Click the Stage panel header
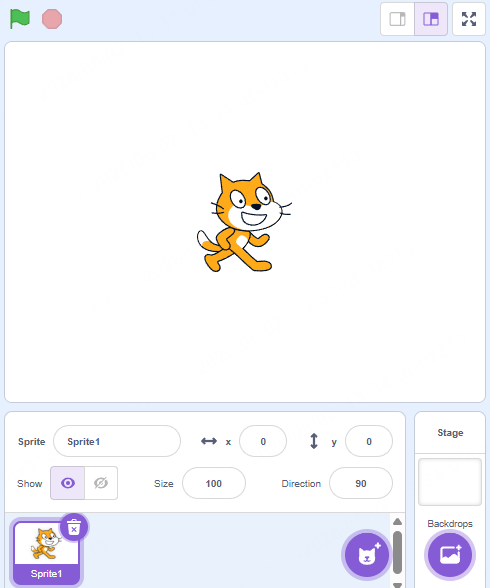The image size is (490, 588). point(450,433)
